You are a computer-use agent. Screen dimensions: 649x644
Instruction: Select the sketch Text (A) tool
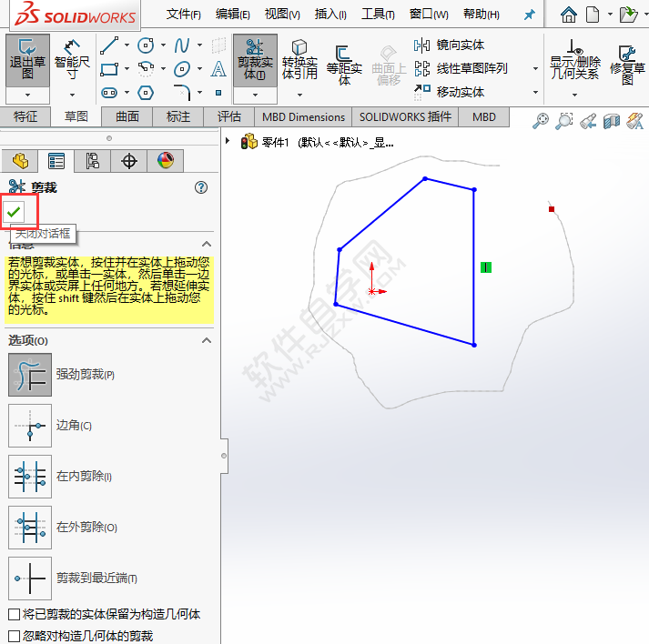pyautogui.click(x=218, y=69)
